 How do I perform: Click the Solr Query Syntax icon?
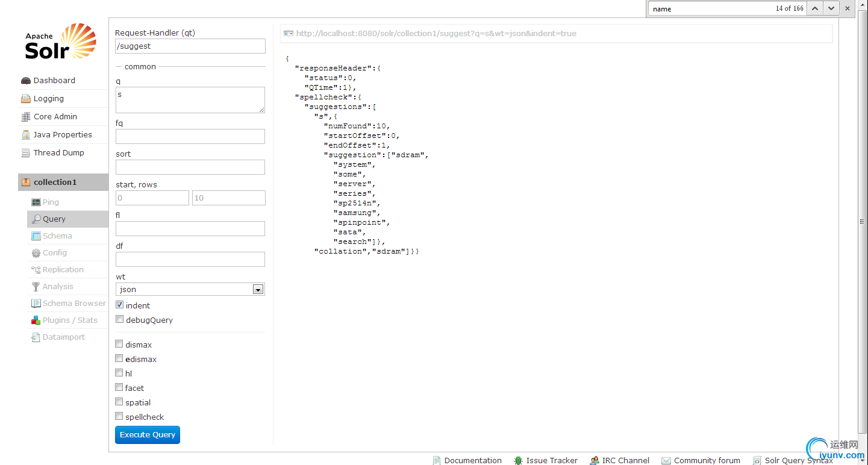tap(757, 461)
